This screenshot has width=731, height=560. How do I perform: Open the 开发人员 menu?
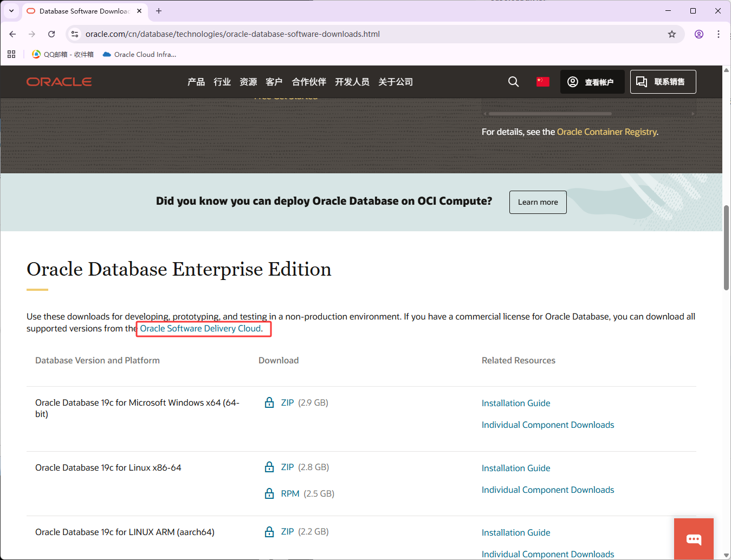[x=352, y=82]
